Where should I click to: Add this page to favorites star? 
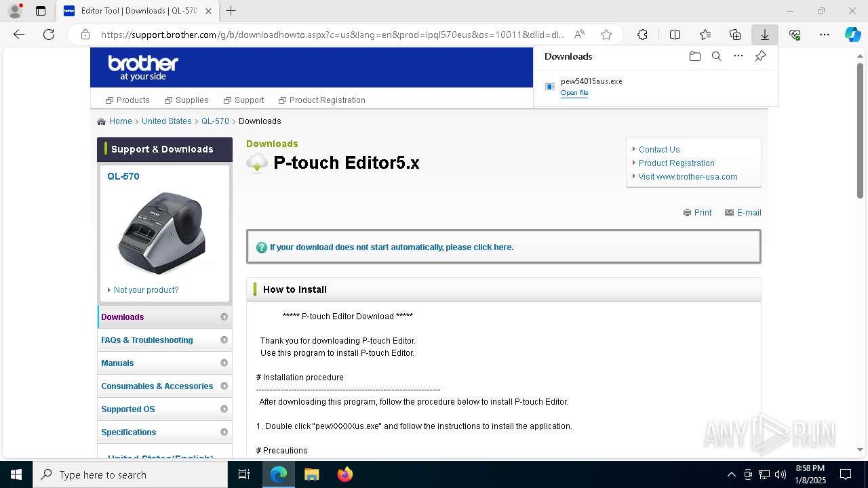click(x=606, y=35)
